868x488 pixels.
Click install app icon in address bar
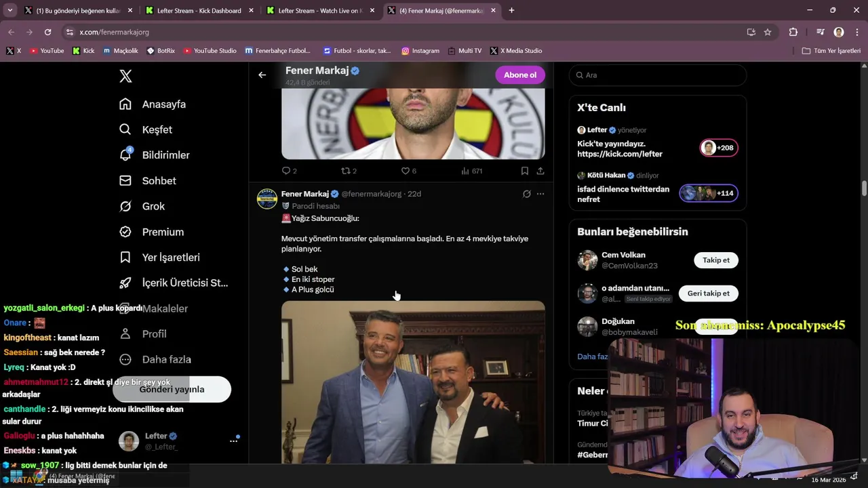(751, 32)
